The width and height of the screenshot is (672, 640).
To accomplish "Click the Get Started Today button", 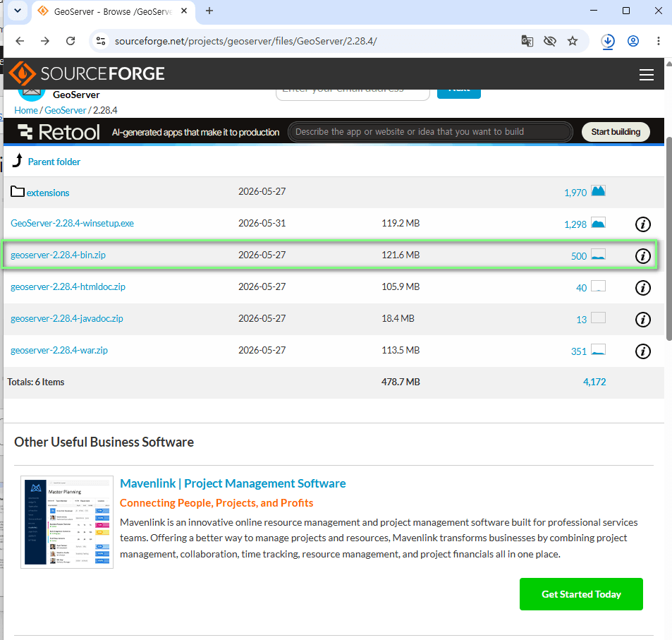I will pos(581,593).
